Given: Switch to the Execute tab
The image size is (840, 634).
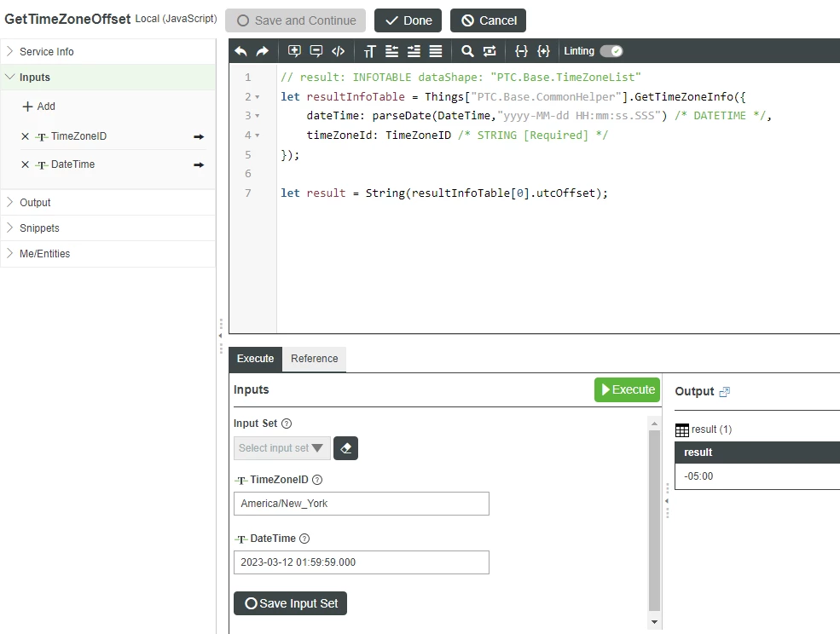Looking at the screenshot, I should (256, 359).
